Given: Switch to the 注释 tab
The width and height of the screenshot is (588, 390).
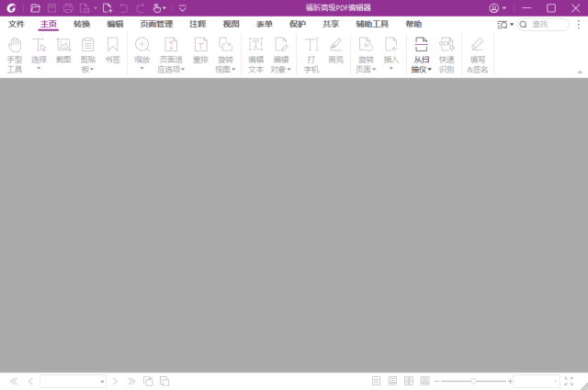Looking at the screenshot, I should pos(198,24).
